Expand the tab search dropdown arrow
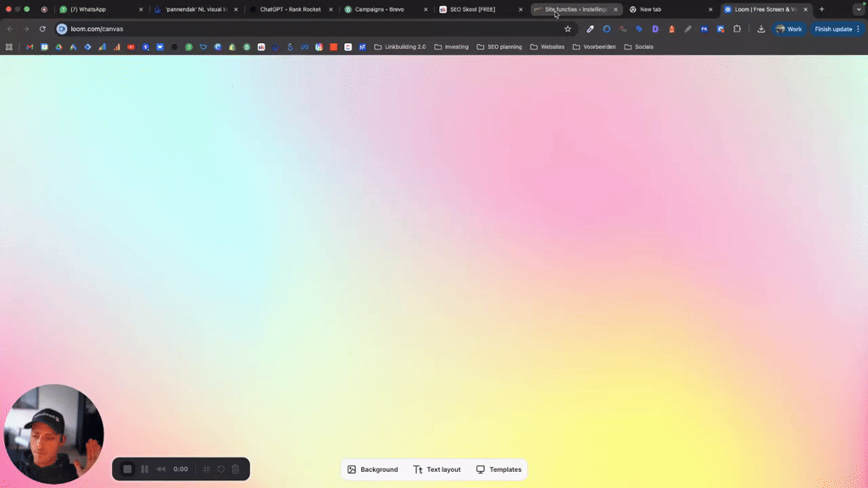868x488 pixels. (859, 9)
